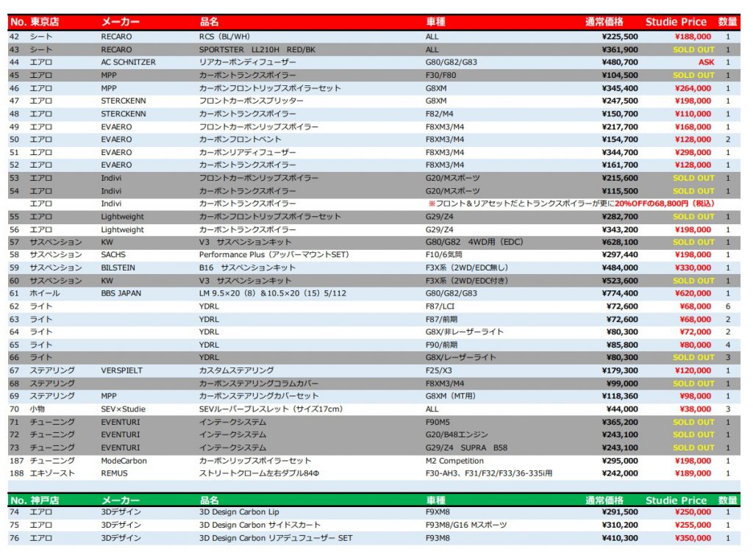Select the product "カーボンステアリングコラムカバー"
This screenshot has width=753, height=560.
tap(259, 384)
